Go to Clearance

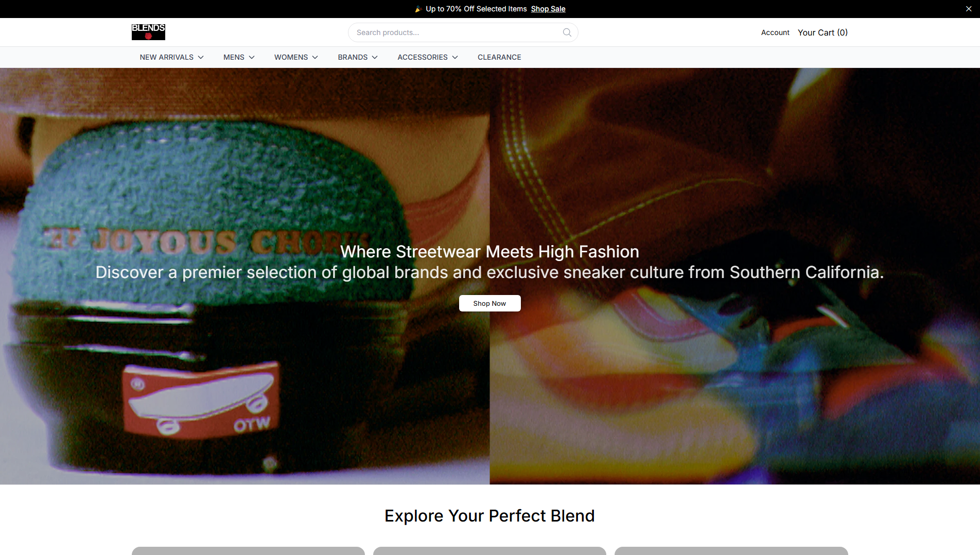499,57
